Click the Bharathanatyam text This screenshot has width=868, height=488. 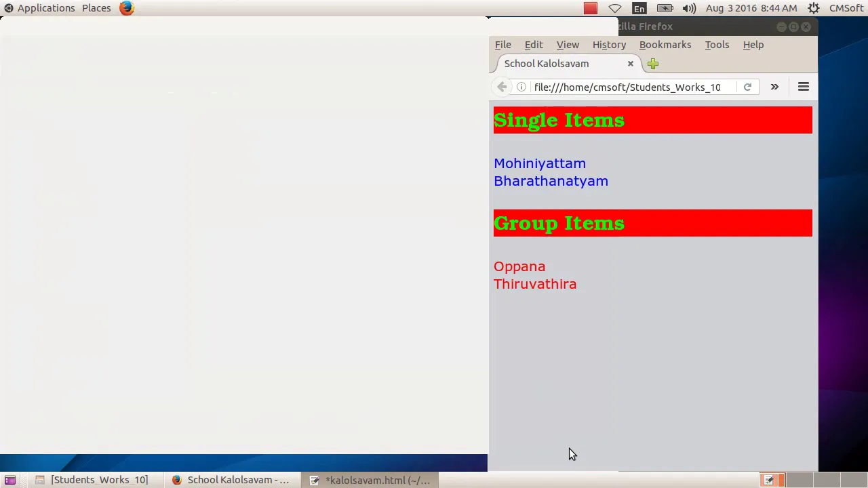tap(551, 181)
